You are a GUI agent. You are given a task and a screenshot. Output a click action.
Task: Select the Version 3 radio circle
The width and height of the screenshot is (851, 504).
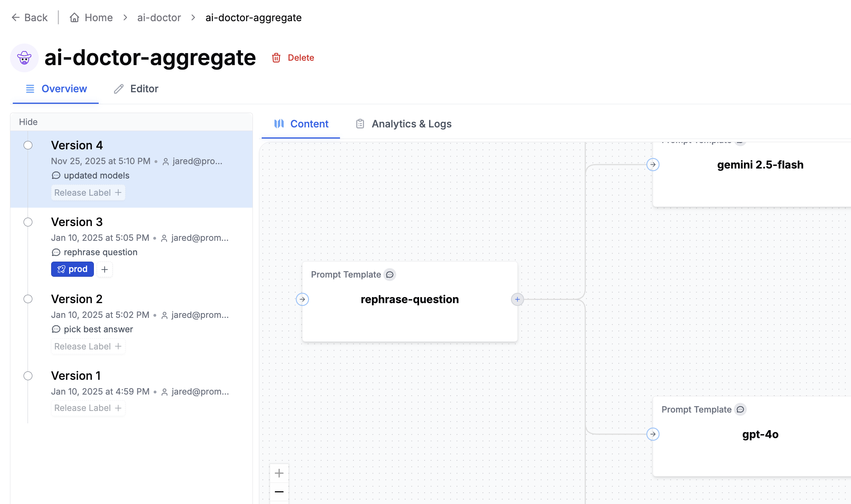tap(28, 222)
